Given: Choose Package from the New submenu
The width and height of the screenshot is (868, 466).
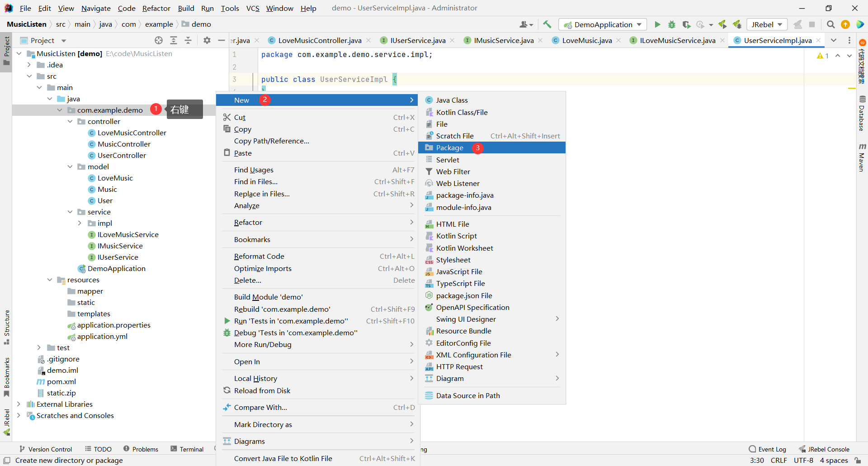Looking at the screenshot, I should click(x=492, y=147).
